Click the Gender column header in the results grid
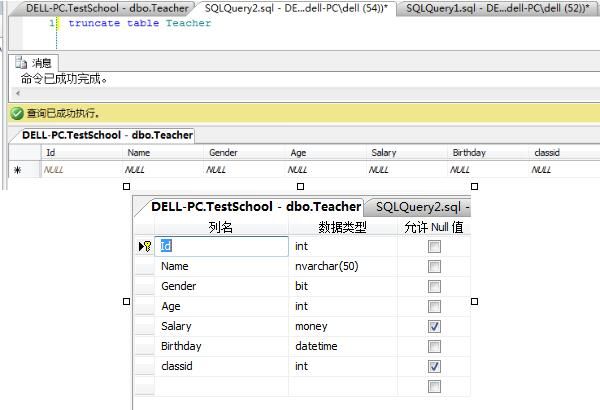This screenshot has width=600, height=410. [244, 153]
